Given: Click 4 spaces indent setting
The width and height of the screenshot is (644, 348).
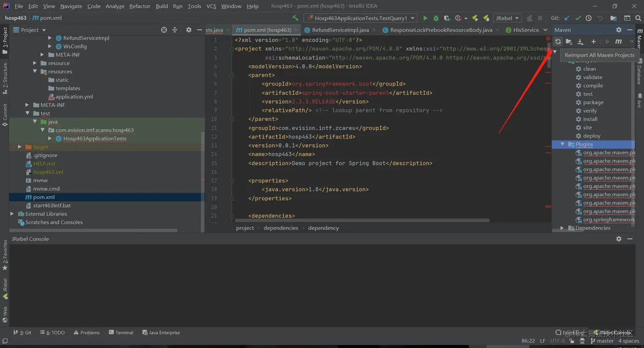Looking at the screenshot, I should [629, 341].
